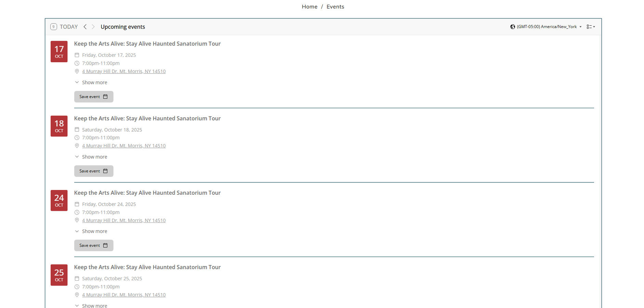Viewport: 644px width, 308px height.
Task: Open the October 25 event title
Action: [147, 267]
